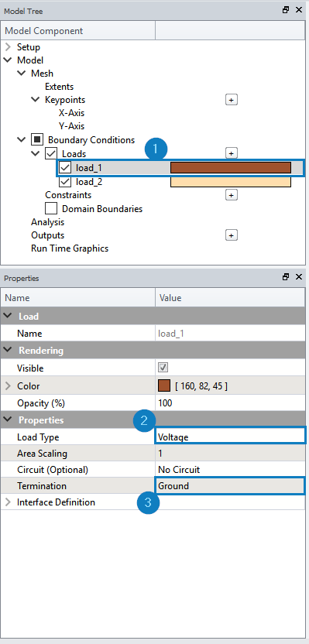
Task: Add a new keypoint with plus button
Action: (232, 100)
